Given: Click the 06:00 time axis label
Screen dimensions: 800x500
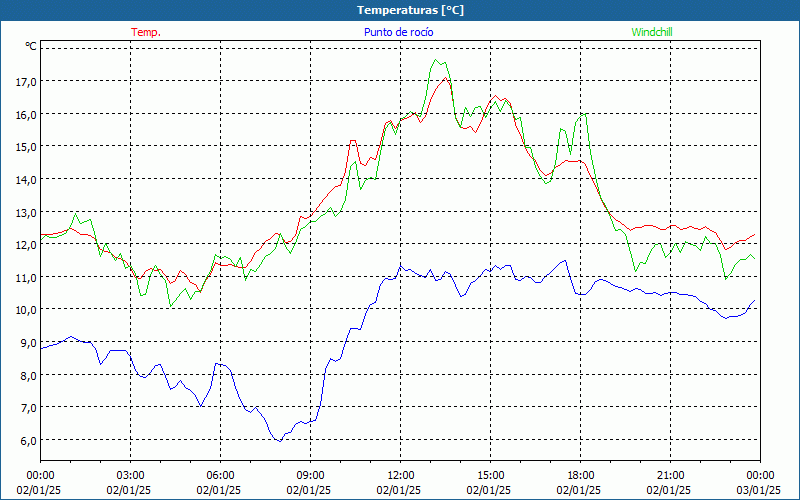Looking at the screenshot, I should point(220,476).
